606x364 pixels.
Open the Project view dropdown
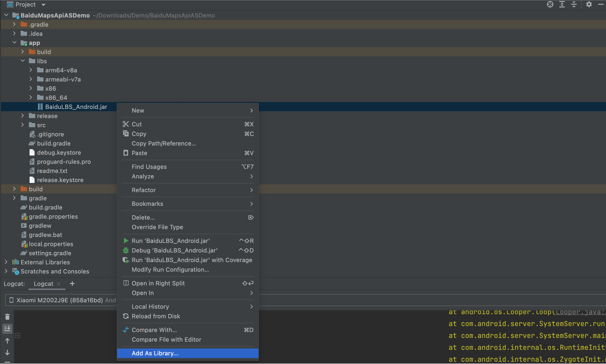[43, 5]
